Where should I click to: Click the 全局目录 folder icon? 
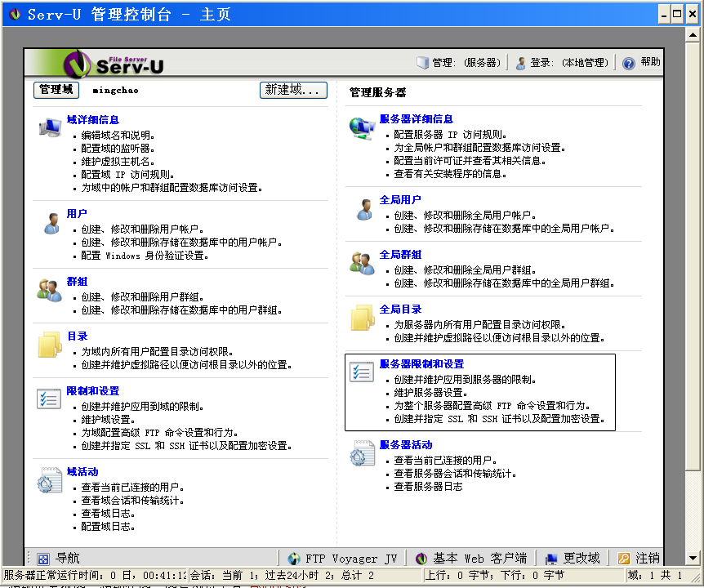click(362, 318)
